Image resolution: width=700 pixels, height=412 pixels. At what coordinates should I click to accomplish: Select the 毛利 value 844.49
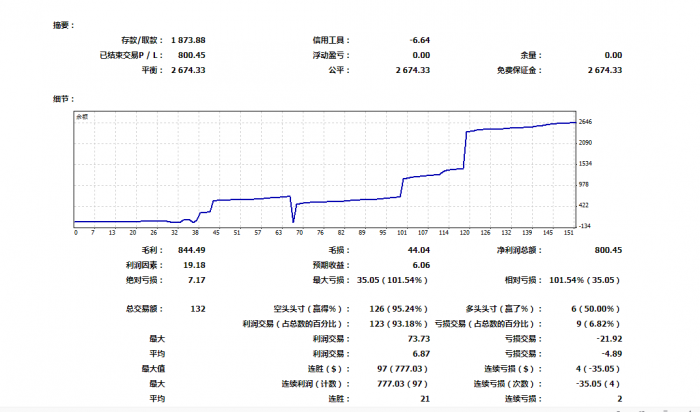[190, 250]
